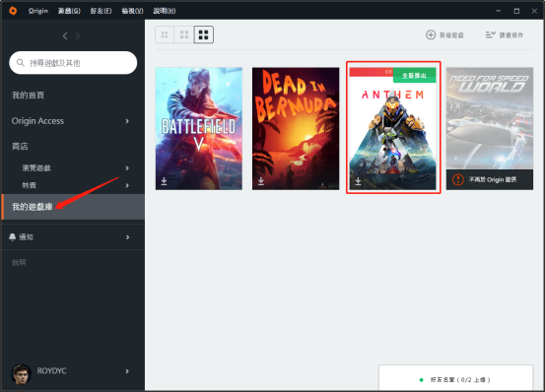Click Battlefield V download arrow icon

pyautogui.click(x=164, y=181)
